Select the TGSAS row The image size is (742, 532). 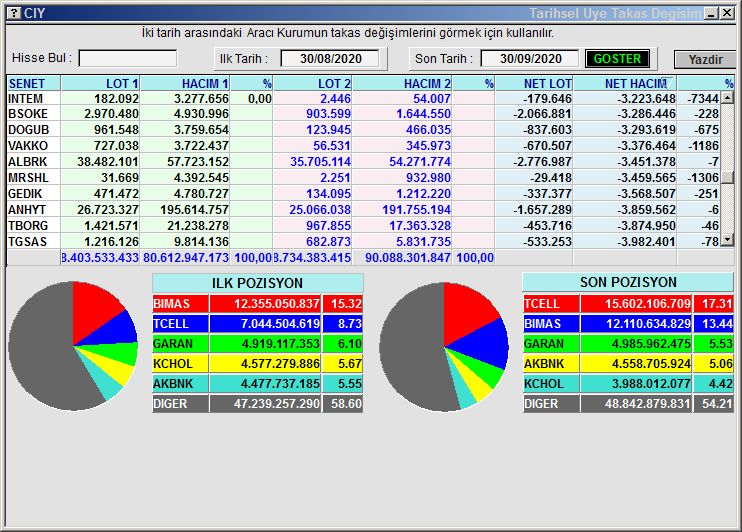363,241
